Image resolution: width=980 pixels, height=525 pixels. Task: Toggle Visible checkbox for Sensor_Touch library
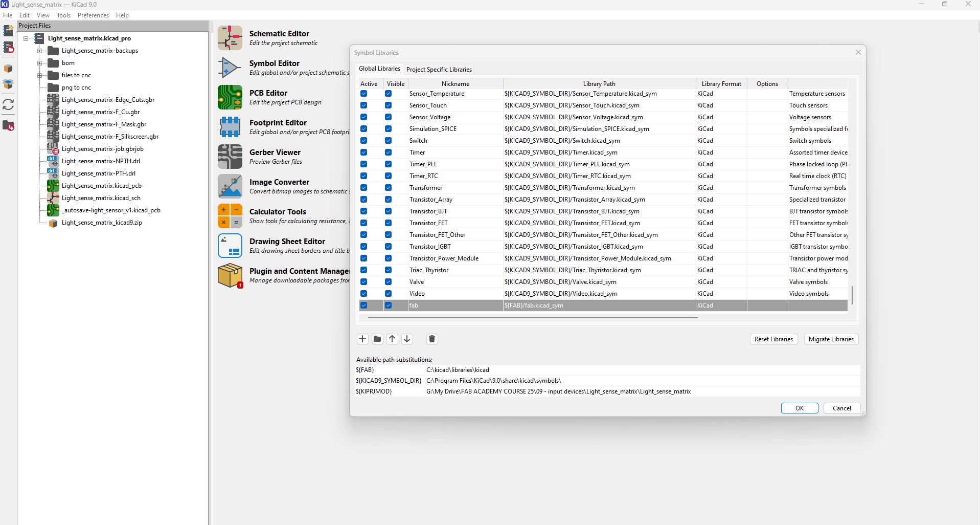coord(388,105)
